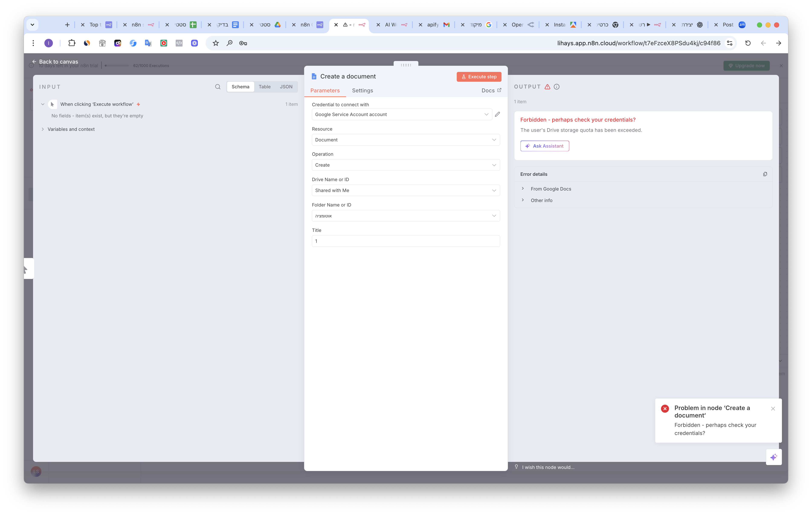The width and height of the screenshot is (812, 515).
Task: Bookmark page with the star icon
Action: [x=216, y=43]
